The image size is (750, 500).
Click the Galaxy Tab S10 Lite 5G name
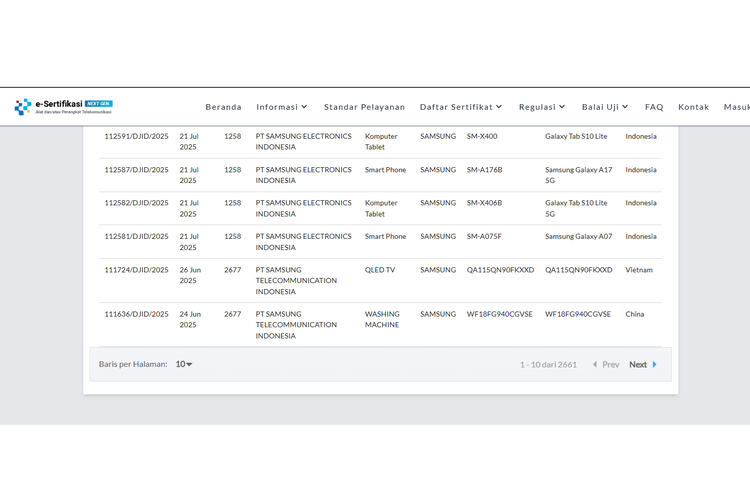(x=576, y=209)
